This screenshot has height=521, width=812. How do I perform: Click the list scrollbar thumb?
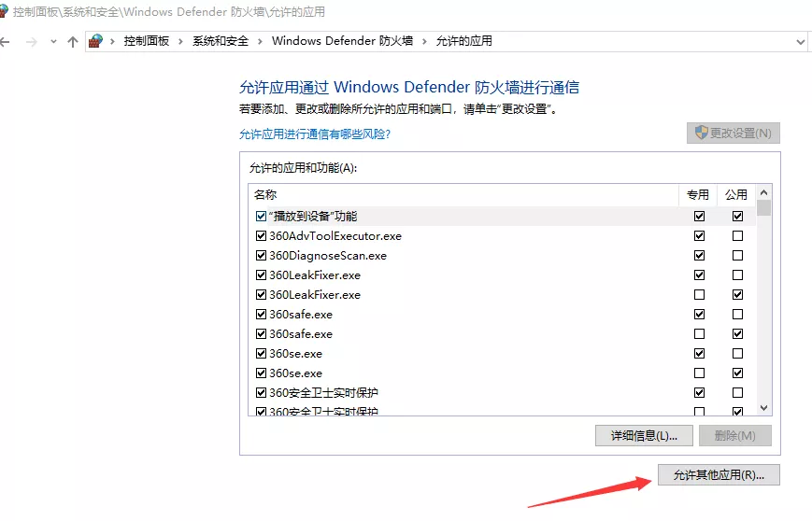pyautogui.click(x=763, y=208)
